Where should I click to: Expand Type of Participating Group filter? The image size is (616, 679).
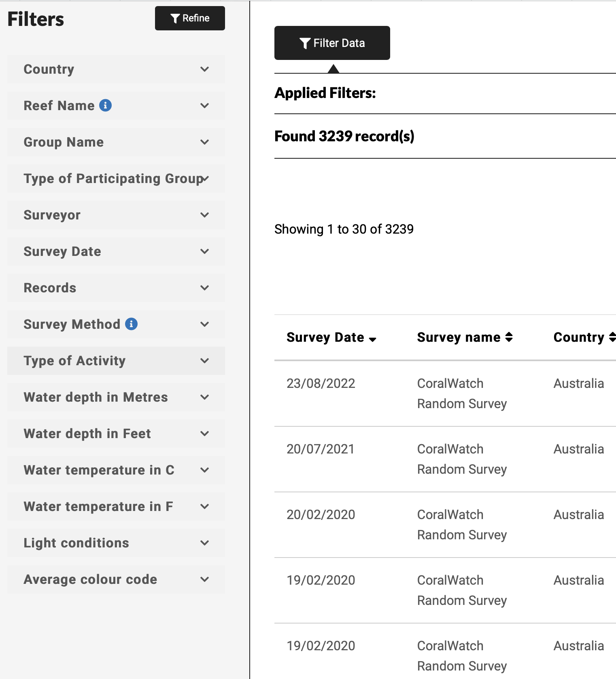click(116, 179)
